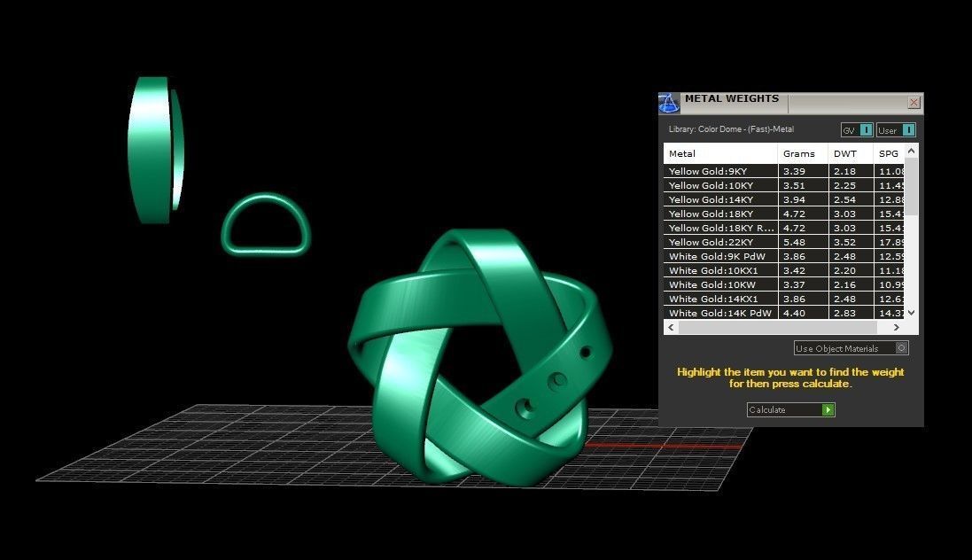972x560 pixels.
Task: Toggle the GV library switch
Action: (866, 129)
